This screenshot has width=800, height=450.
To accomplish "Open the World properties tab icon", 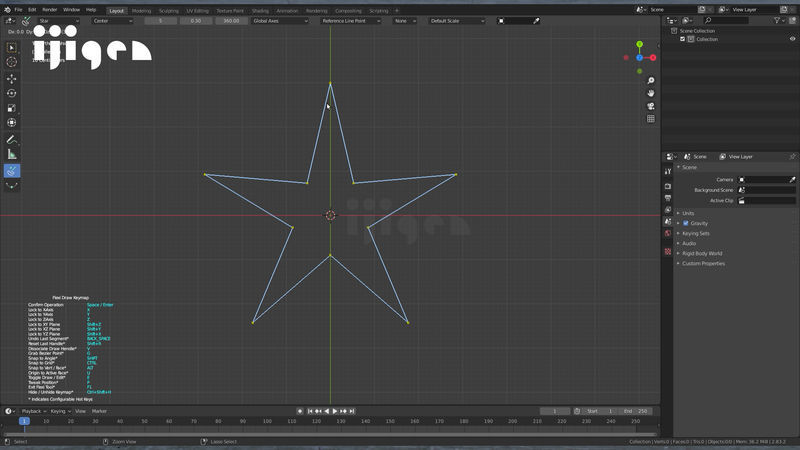I will 668,233.
